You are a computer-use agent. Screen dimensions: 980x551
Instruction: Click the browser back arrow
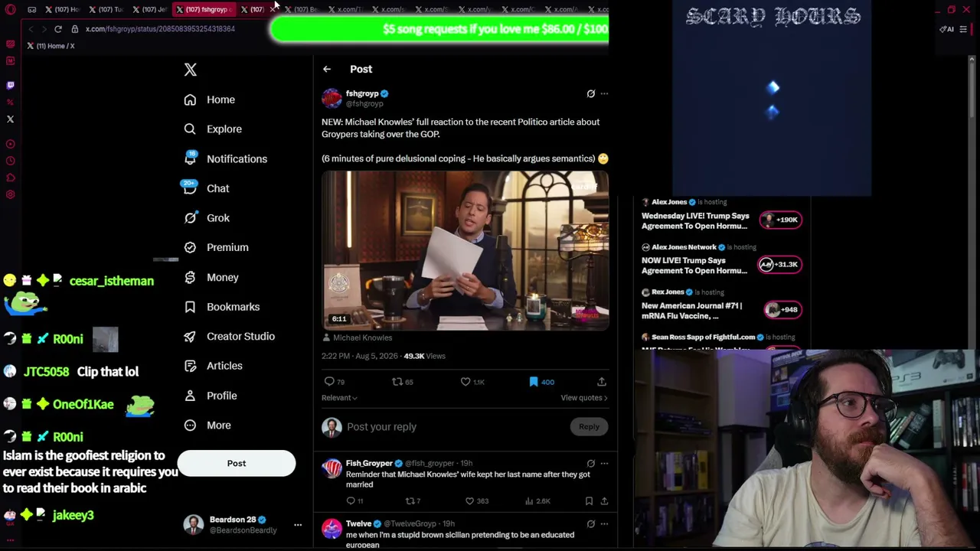click(31, 29)
